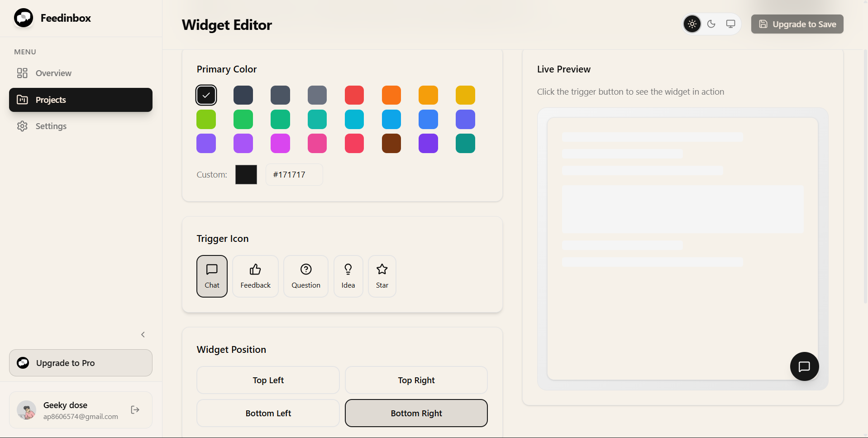Click the logout icon next to the email
Viewport: 868px width, 438px height.
(134, 409)
